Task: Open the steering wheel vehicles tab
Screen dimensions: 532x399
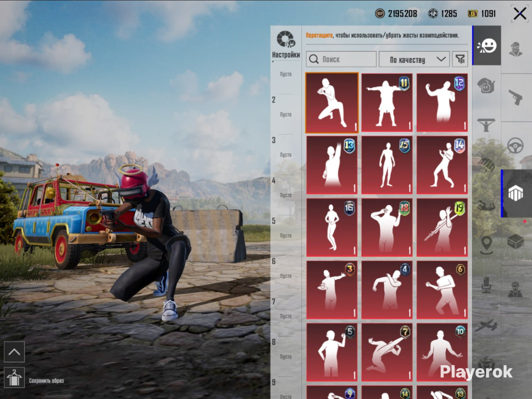Action: pyautogui.click(x=516, y=146)
